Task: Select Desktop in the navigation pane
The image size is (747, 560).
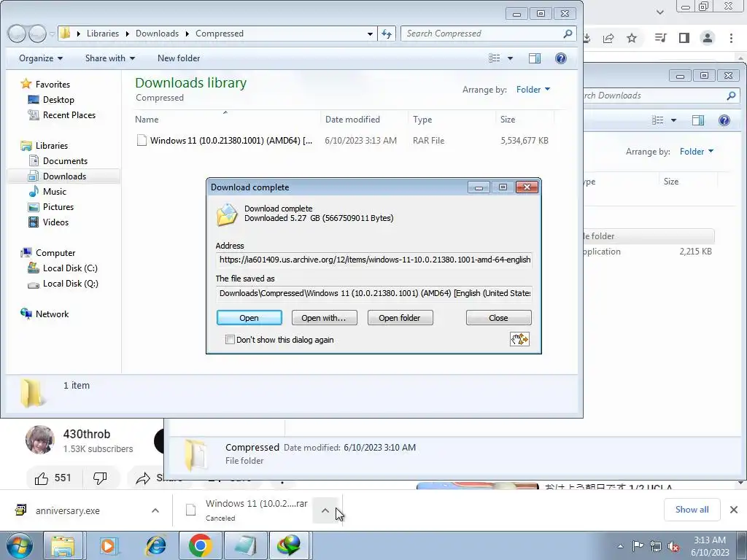Action: click(x=58, y=99)
